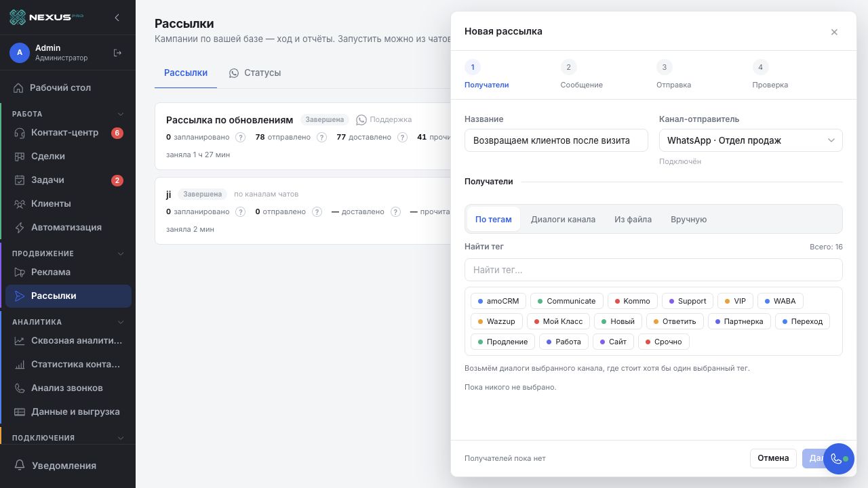Go to step 3 Отправка
This screenshot has height=488, width=868.
pos(673,75)
